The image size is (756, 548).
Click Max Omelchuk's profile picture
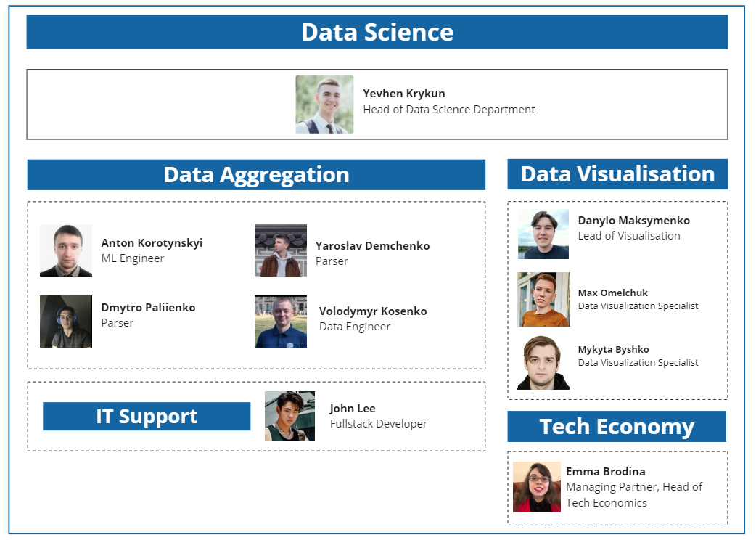[543, 299]
